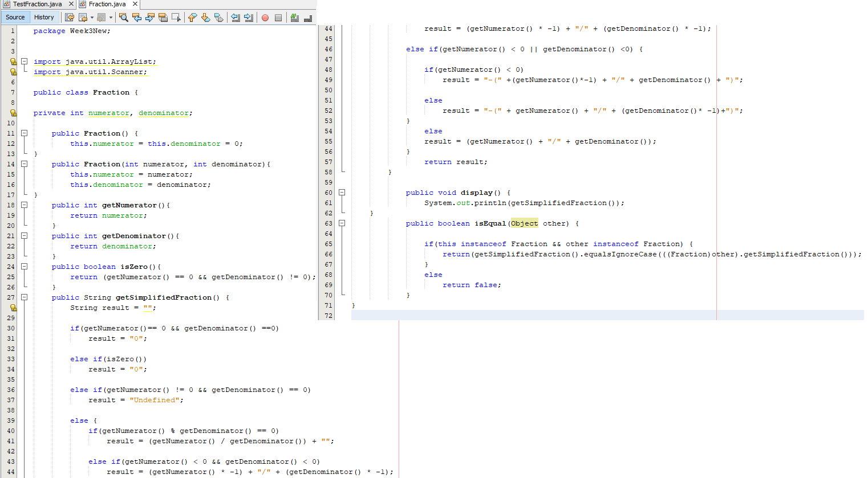
Task: Click the warning badge beside the ArrayList import
Action: pos(13,61)
